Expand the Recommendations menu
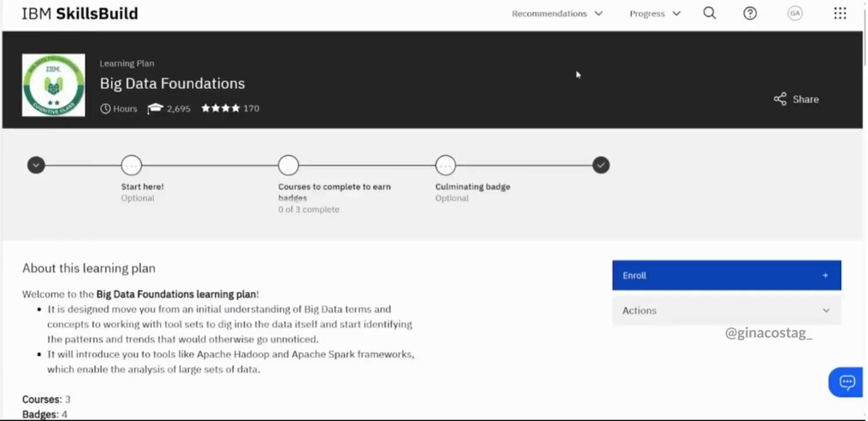This screenshot has width=868, height=421. coord(557,13)
